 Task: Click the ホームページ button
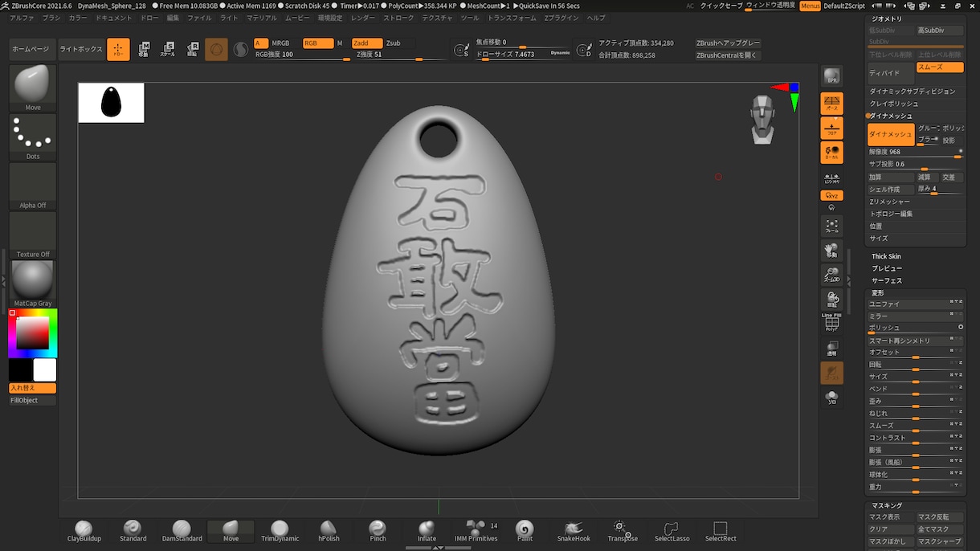coord(31,50)
